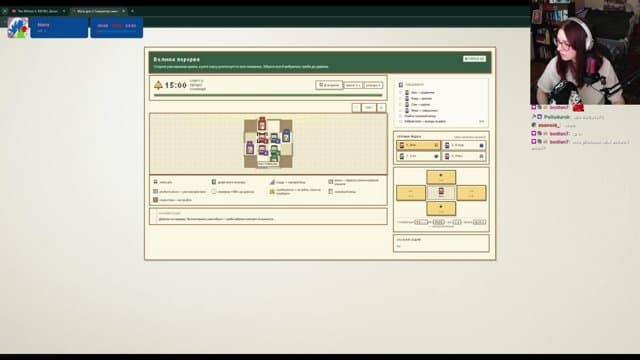Screen dimensions: 640x360
Task: Click the 15:00 countdown timer
Action: point(176,85)
